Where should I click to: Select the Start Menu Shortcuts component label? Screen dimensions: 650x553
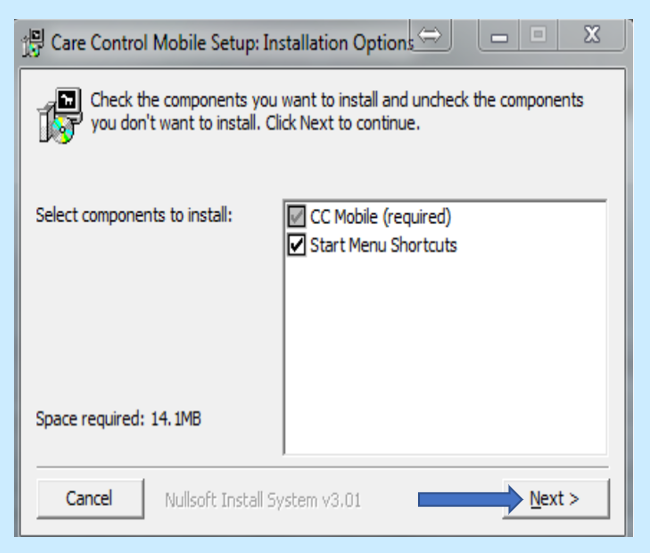(383, 245)
